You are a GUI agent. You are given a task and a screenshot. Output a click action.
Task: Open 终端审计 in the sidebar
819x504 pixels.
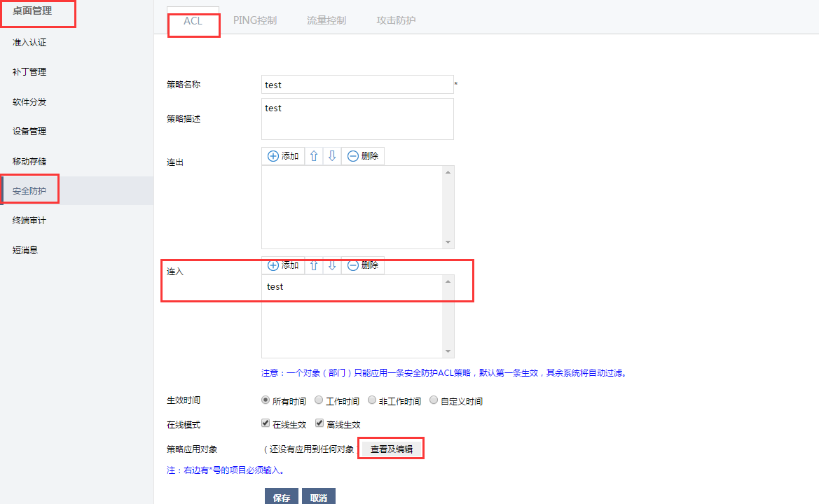point(29,220)
